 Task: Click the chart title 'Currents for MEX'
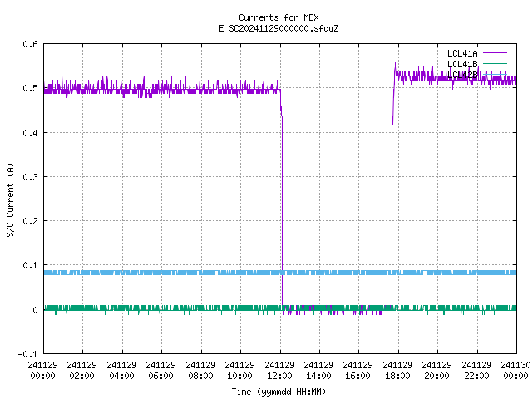(278, 17)
